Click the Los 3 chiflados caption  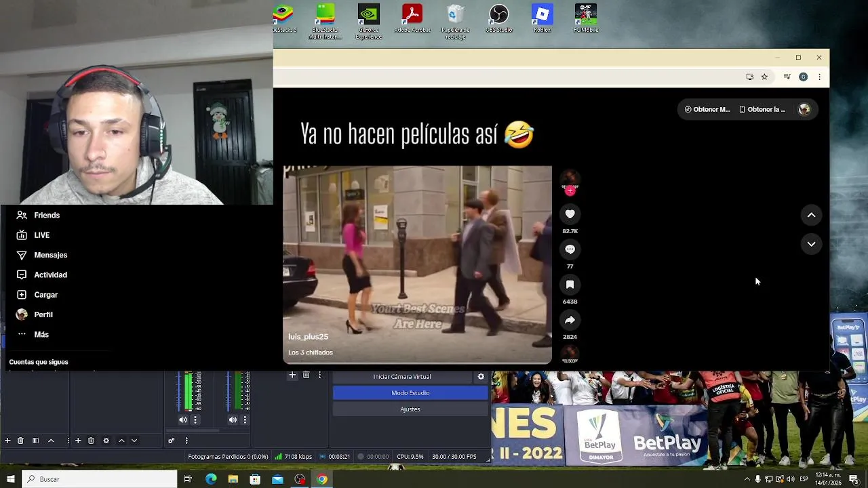tap(311, 352)
